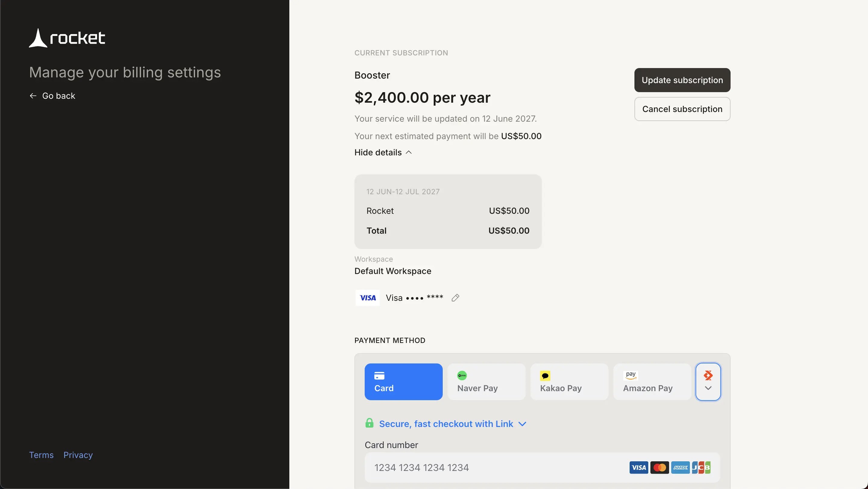
Task: Click the Total US$50.00 amount
Action: [509, 231]
